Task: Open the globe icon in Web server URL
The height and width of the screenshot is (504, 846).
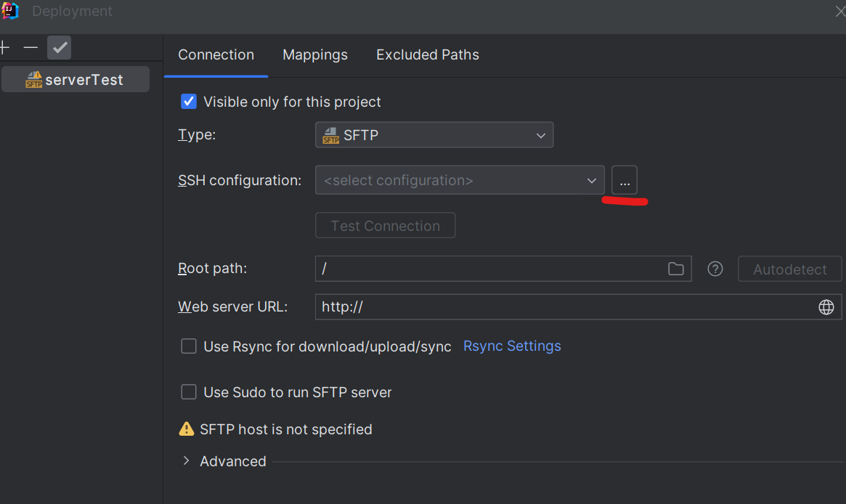Action: tap(826, 307)
